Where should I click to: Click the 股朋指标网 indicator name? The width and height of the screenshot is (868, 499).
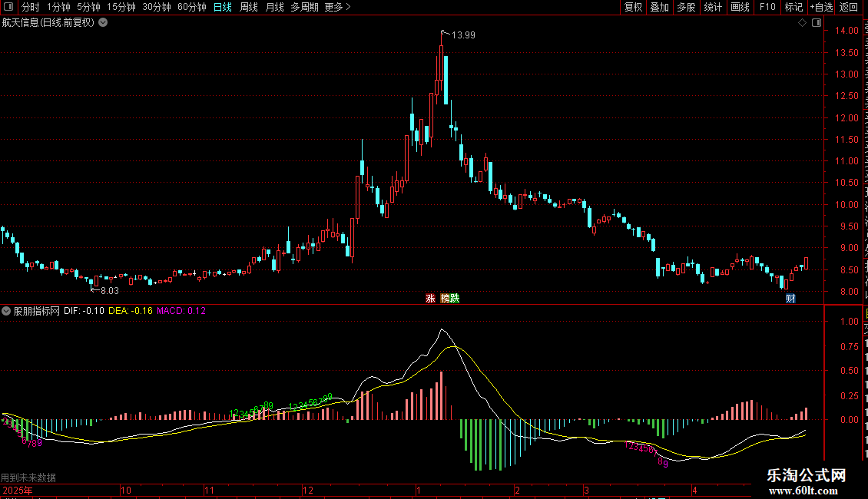(37, 311)
